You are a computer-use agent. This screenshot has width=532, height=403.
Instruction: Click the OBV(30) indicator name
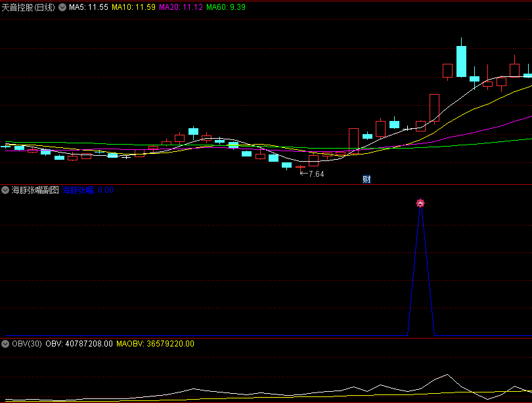pyautogui.click(x=27, y=344)
